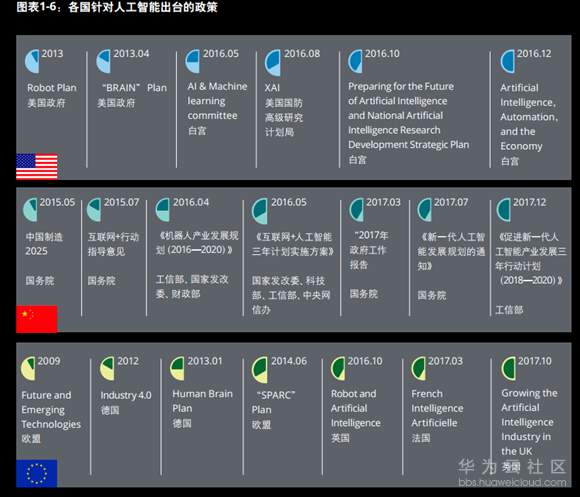
Task: Click the green pie icon beside 2009
Action: tap(28, 368)
